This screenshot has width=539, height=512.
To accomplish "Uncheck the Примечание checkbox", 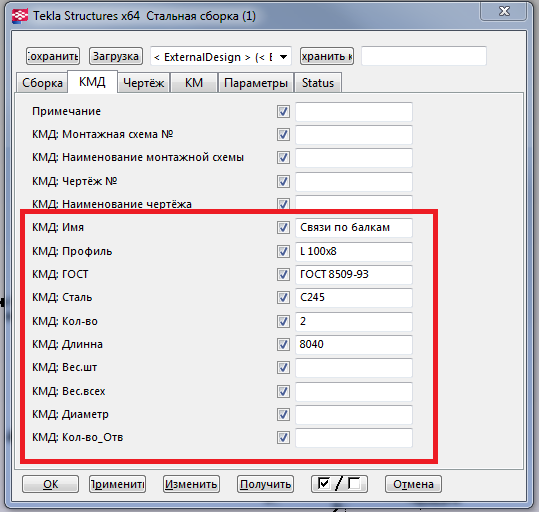I will point(283,112).
